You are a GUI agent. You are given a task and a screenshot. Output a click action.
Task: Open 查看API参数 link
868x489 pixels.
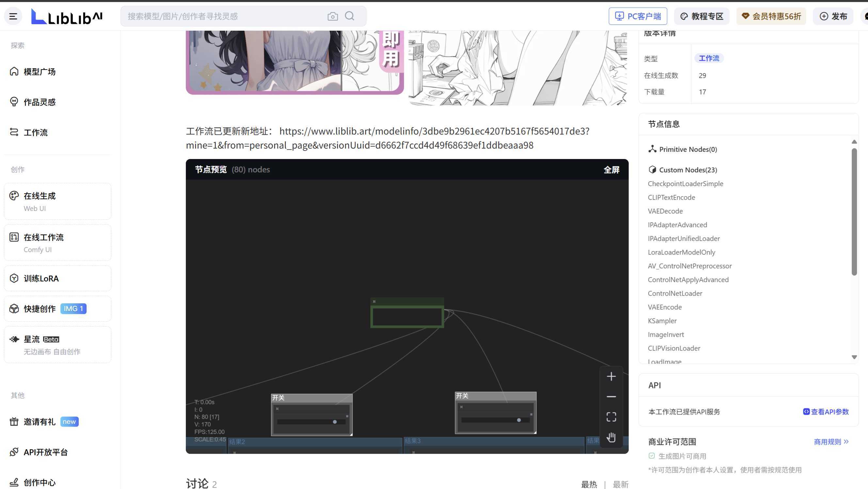[x=826, y=412]
